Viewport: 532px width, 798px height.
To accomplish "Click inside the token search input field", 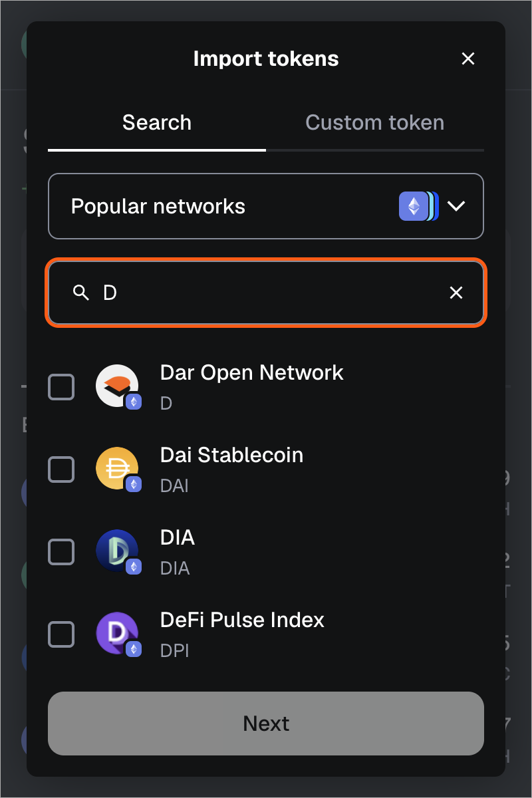I will coord(266,293).
